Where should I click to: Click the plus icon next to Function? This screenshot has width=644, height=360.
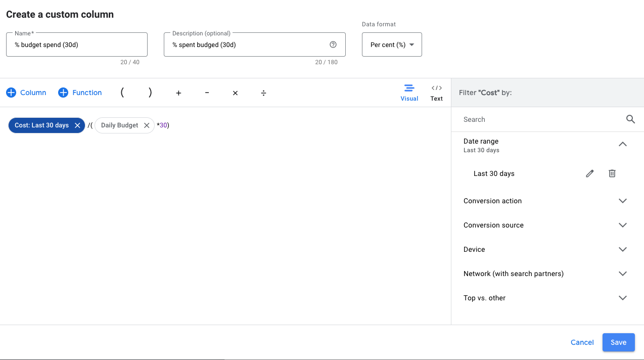click(x=63, y=93)
